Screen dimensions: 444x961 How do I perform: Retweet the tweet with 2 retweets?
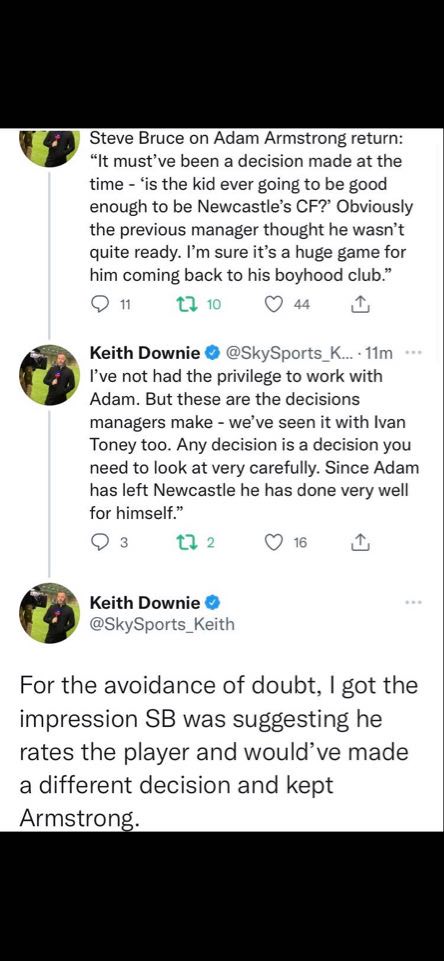click(x=185, y=542)
